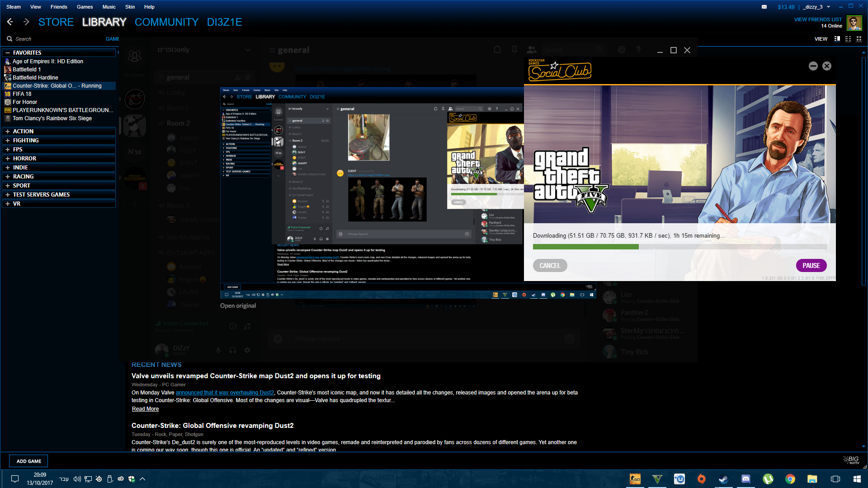Screen dimensions: 868x488
Task: Switch library to grid view
Action: (859, 39)
